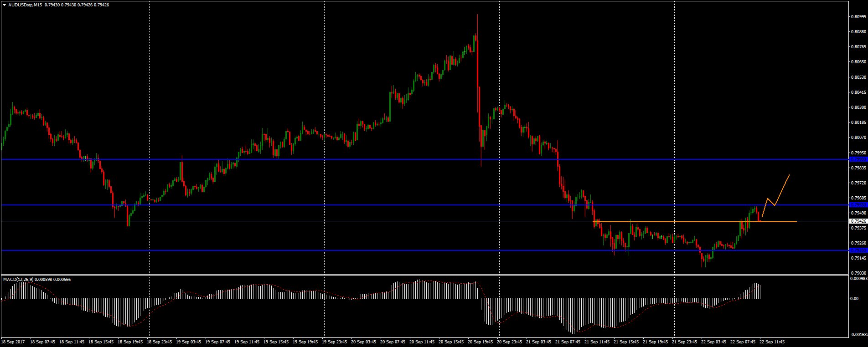
Task: Click the 19 Sep 03:45 time label
Action: click(190, 341)
